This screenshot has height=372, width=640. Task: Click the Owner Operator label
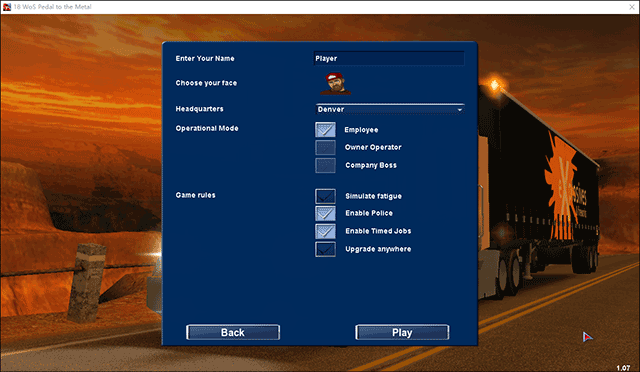coord(373,147)
